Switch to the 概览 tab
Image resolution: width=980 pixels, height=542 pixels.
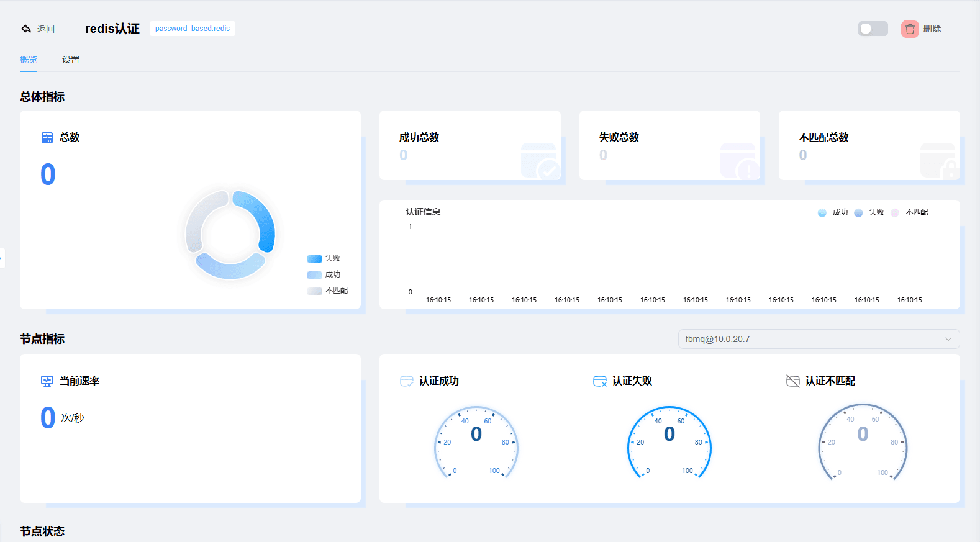tap(29, 60)
